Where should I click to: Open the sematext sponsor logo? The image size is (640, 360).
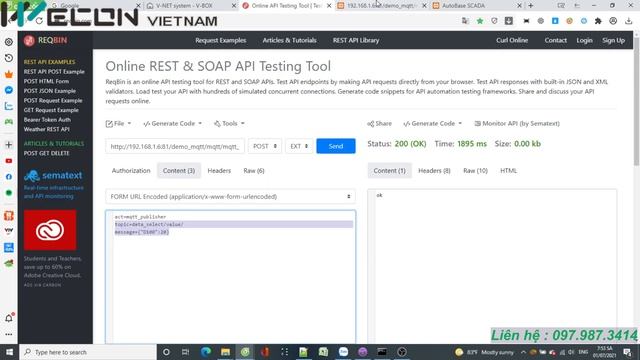coord(53,176)
